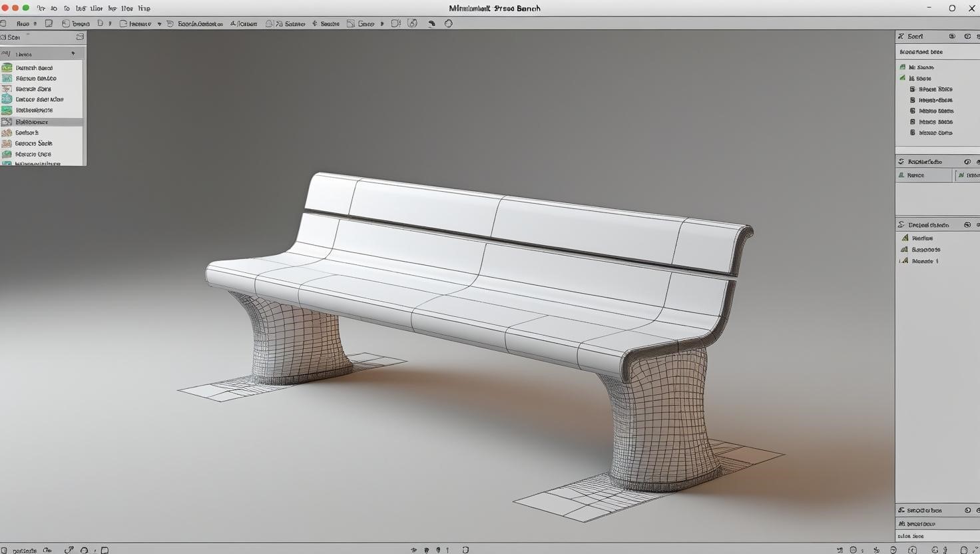Click the square icon in bottom bar center
The width and height of the screenshot is (980, 554).
[x=465, y=550]
